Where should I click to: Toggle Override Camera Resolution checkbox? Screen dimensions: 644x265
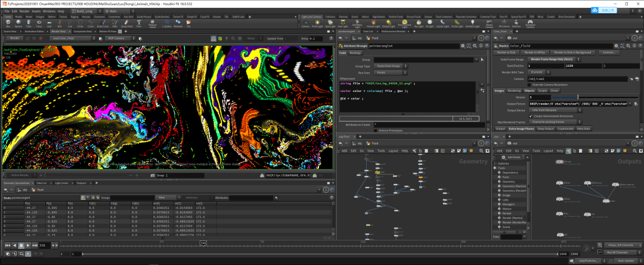coord(530,85)
